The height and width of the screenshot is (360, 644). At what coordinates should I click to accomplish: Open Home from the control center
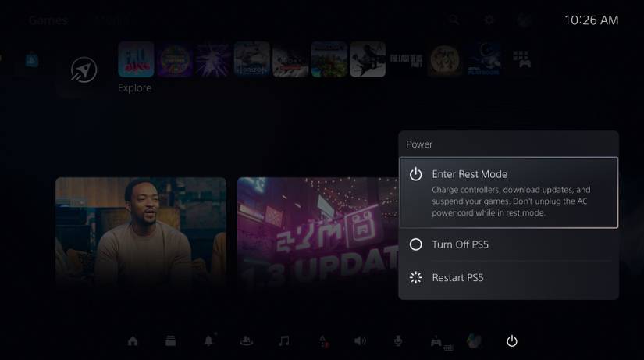133,341
